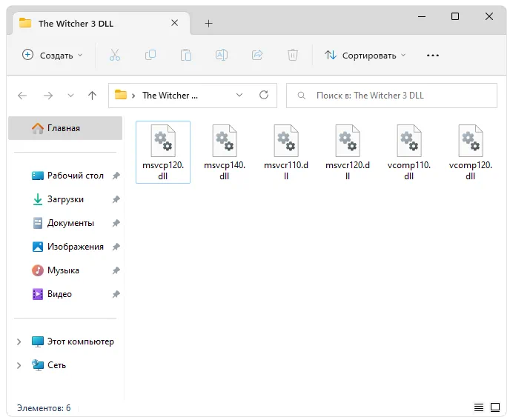
Task: Maximize the Explorer window
Action: click(x=455, y=16)
